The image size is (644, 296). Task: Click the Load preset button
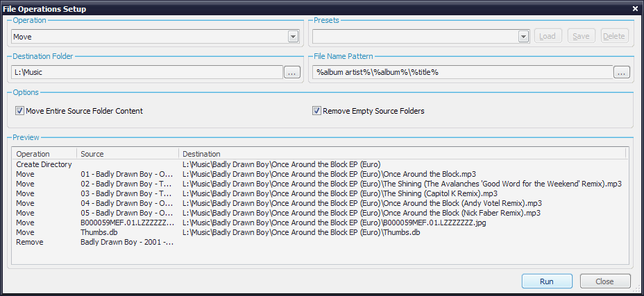pos(547,37)
